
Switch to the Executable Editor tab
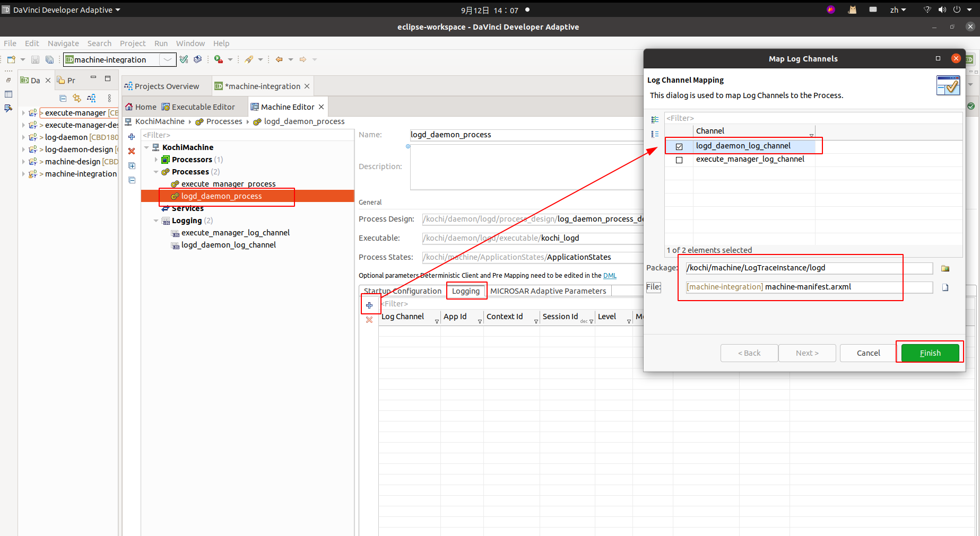(x=198, y=107)
